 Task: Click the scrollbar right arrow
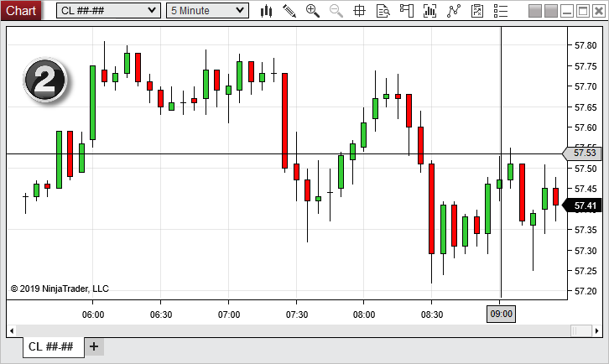click(x=597, y=331)
